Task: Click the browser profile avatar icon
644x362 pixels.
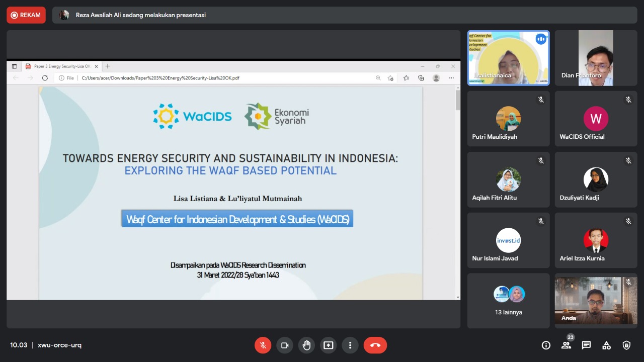Action: [x=436, y=78]
